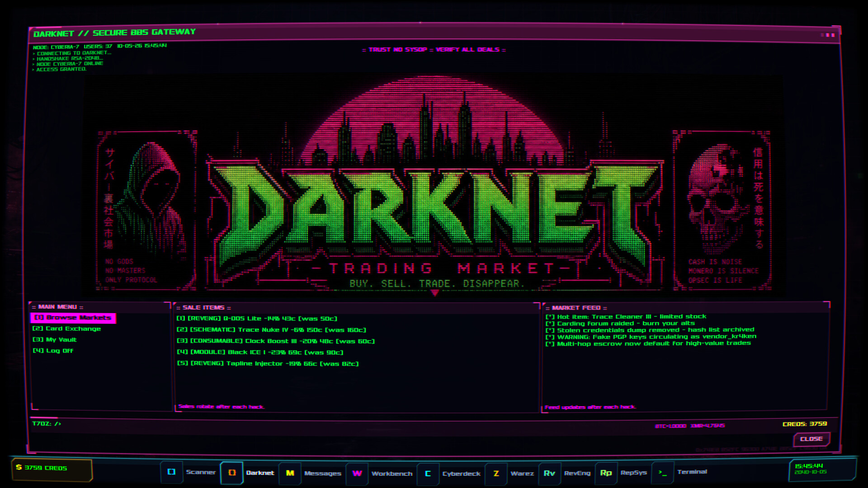Select Card Exchange menu entry
The image size is (868, 488).
(67, 328)
